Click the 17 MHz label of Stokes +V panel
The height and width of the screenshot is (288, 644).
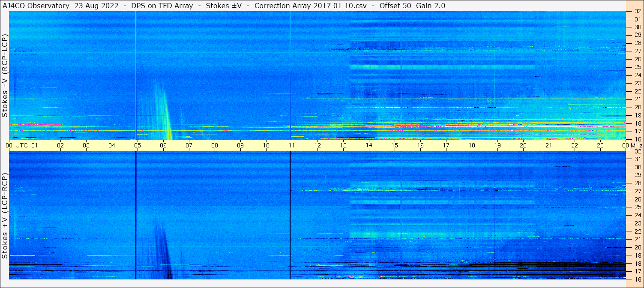click(x=638, y=271)
